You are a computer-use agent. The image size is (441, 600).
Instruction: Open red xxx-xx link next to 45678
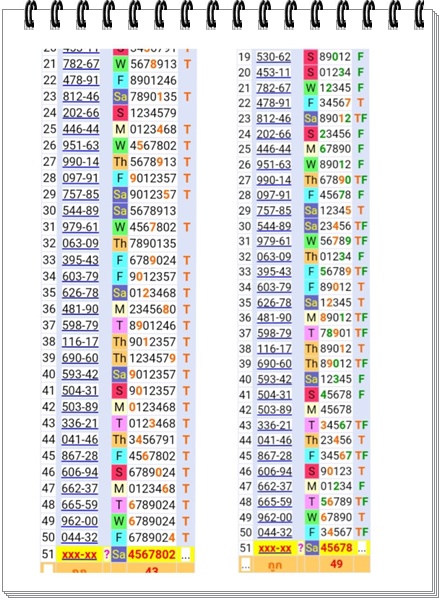tap(274, 548)
